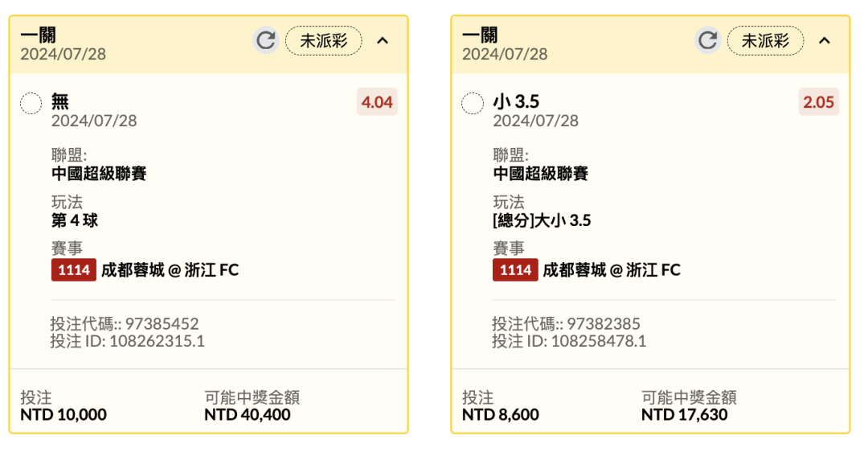The height and width of the screenshot is (452, 868).
Task: Click right card's 1114 match number badge
Action: [515, 270]
